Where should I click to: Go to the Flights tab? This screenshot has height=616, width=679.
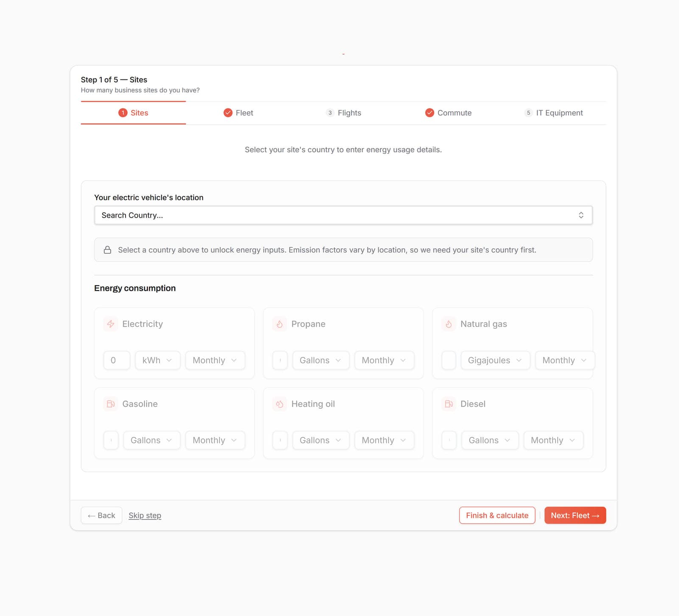click(x=343, y=113)
